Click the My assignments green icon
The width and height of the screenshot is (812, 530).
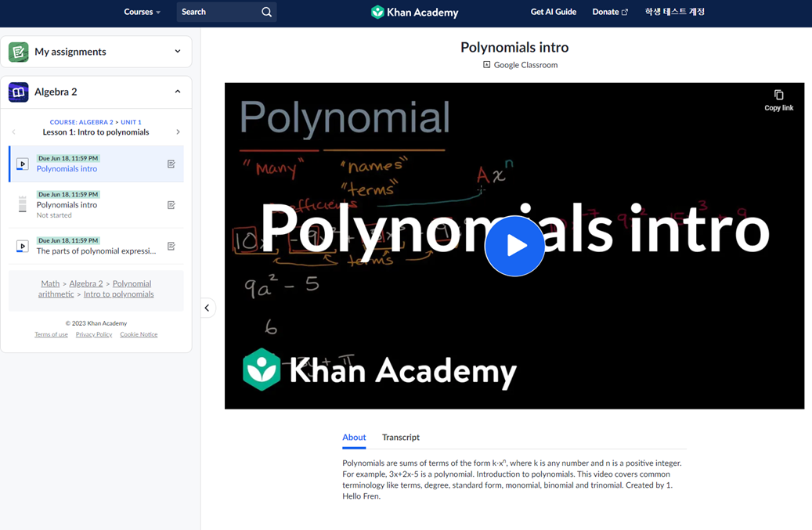(19, 52)
